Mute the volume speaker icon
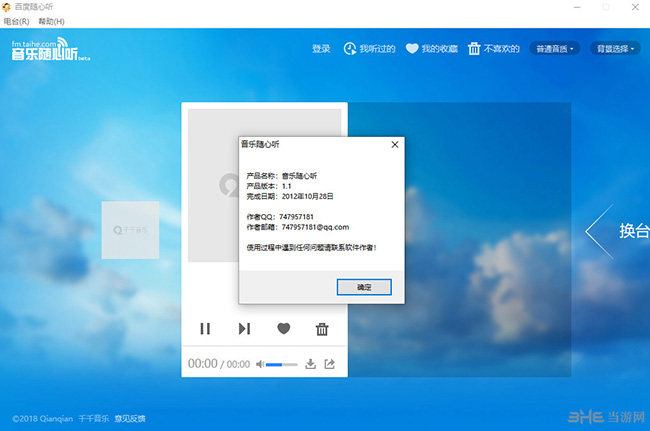 point(260,364)
